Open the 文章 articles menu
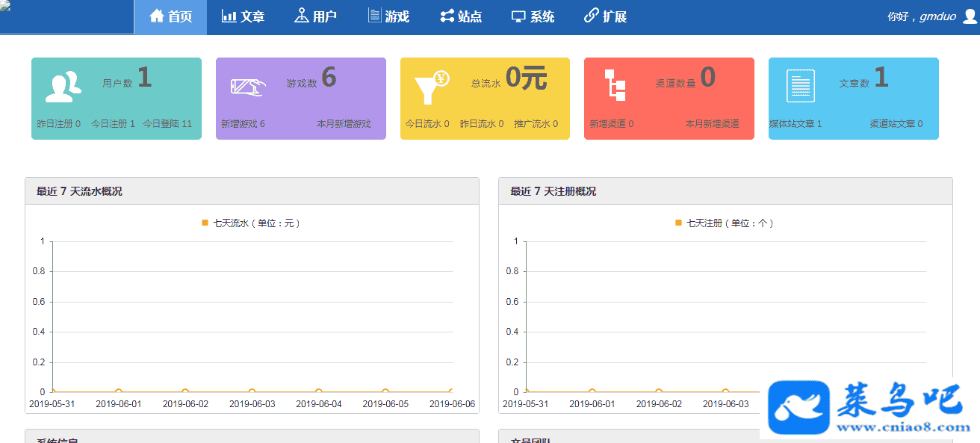The width and height of the screenshot is (980, 443). coord(243,16)
